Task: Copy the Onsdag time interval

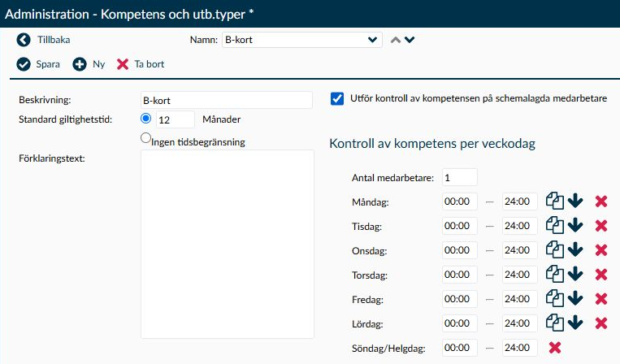Action: click(x=555, y=249)
